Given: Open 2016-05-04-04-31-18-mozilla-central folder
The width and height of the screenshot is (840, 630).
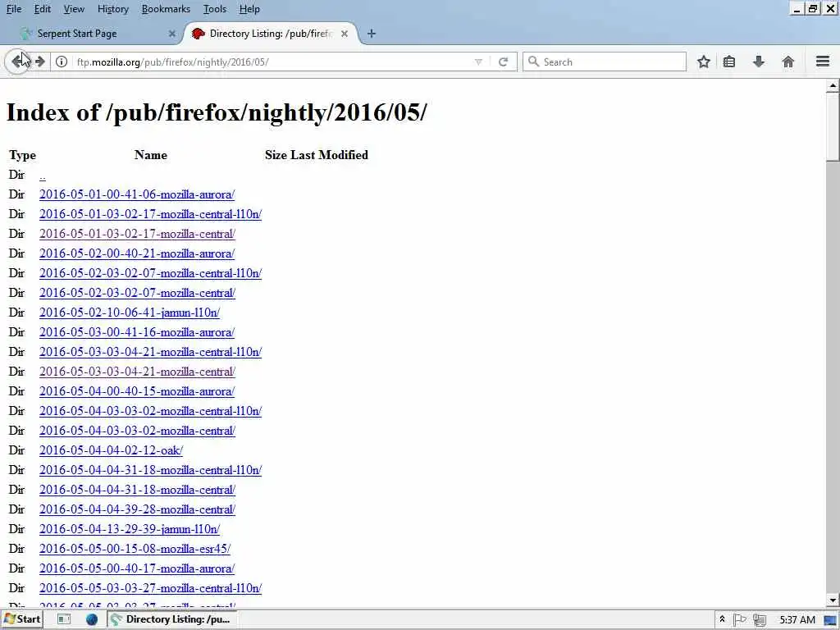Looking at the screenshot, I should tap(137, 491).
